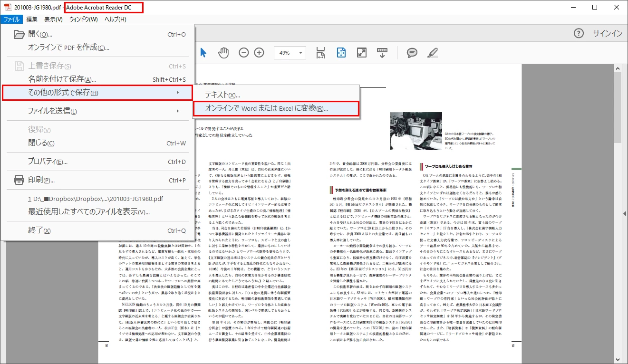628x364 pixels.
Task: Select the highlight text marker tool
Action: point(432,53)
